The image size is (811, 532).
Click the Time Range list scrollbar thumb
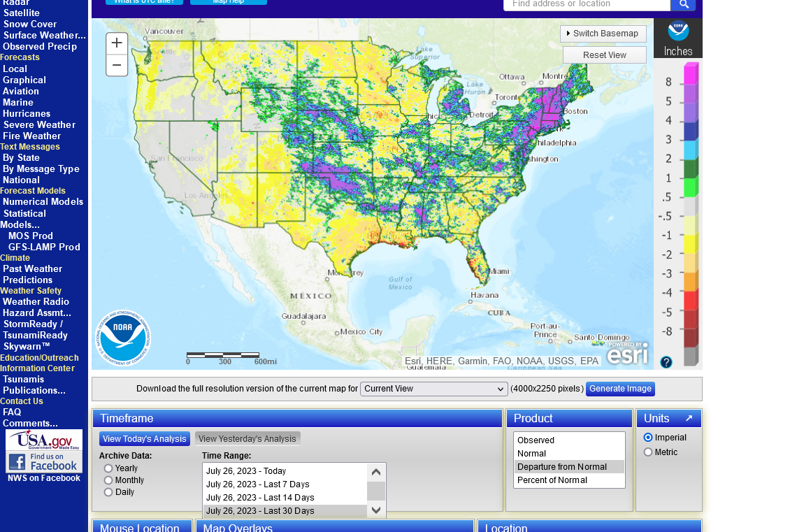(376, 491)
